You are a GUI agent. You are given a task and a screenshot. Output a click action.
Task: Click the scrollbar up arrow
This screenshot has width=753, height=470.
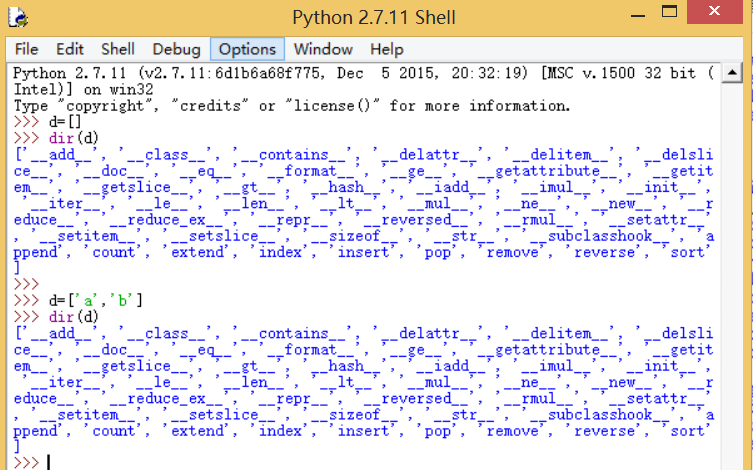732,72
